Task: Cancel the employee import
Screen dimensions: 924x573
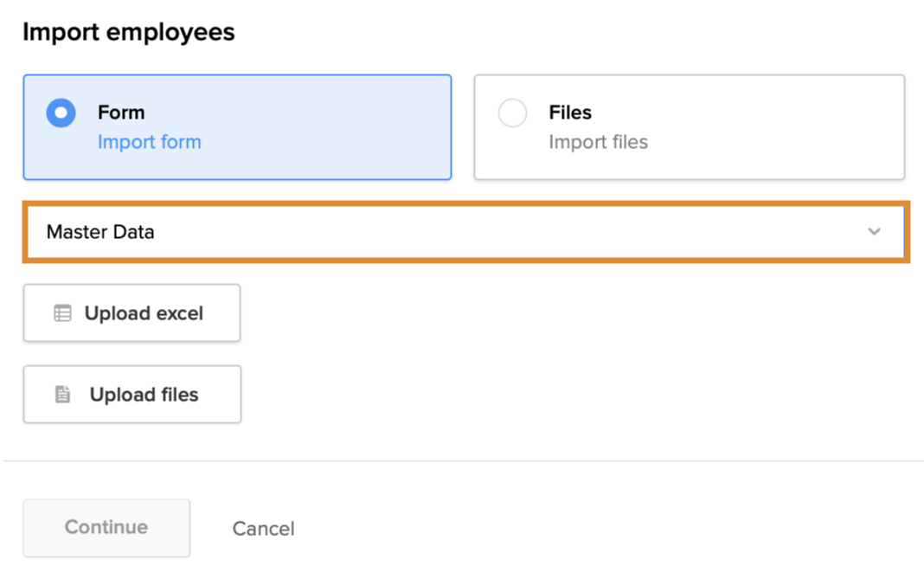Action: pyautogui.click(x=263, y=528)
